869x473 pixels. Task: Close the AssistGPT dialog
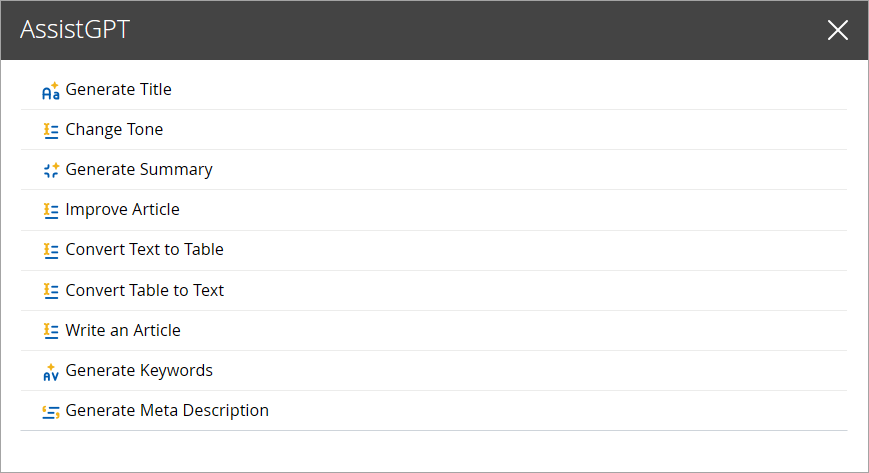[838, 30]
